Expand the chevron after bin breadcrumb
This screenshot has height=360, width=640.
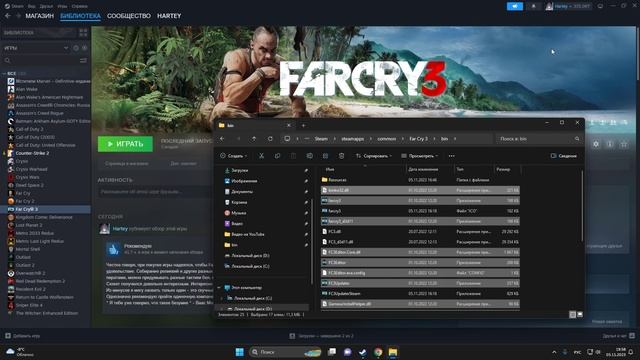pyautogui.click(x=455, y=139)
